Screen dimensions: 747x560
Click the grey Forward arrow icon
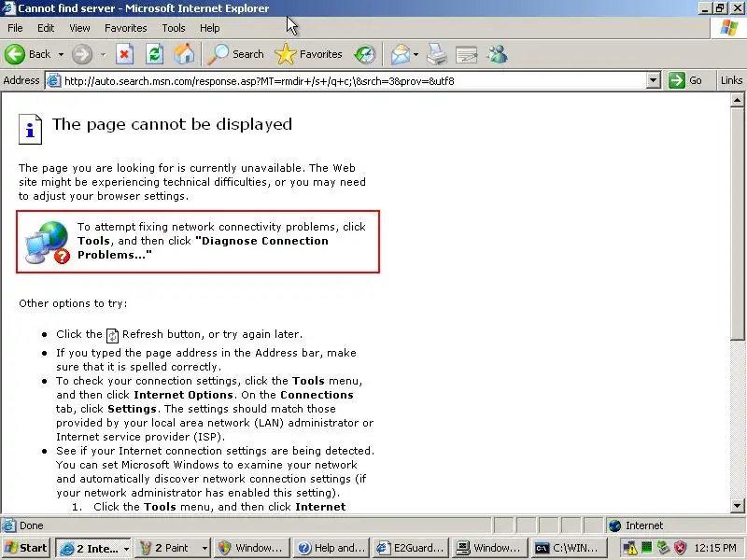(x=82, y=54)
